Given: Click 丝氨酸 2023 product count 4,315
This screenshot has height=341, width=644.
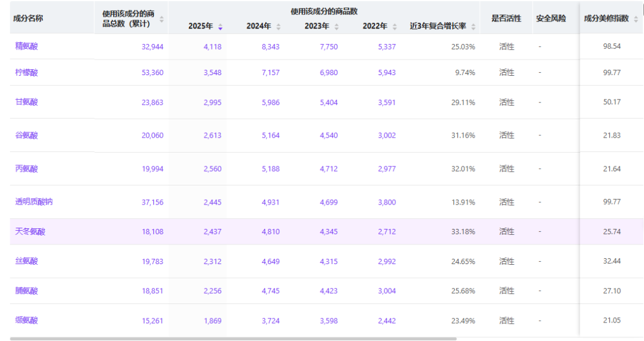Looking at the screenshot, I should coord(329,261).
